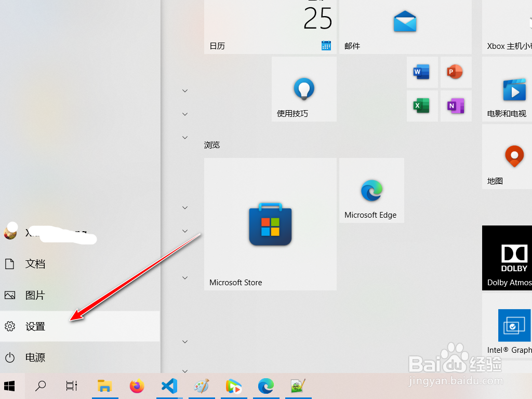
Task: Open the Mail tile
Action: pos(405,27)
